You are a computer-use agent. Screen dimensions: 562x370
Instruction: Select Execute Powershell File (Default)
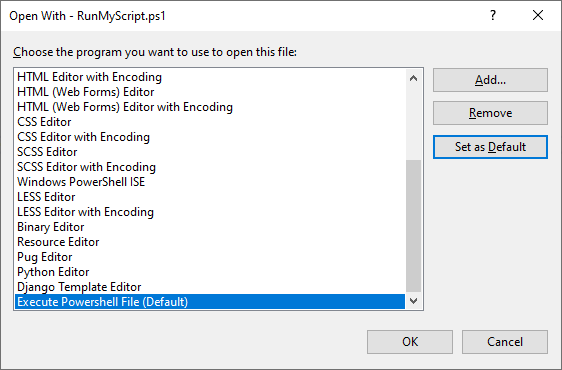point(210,302)
